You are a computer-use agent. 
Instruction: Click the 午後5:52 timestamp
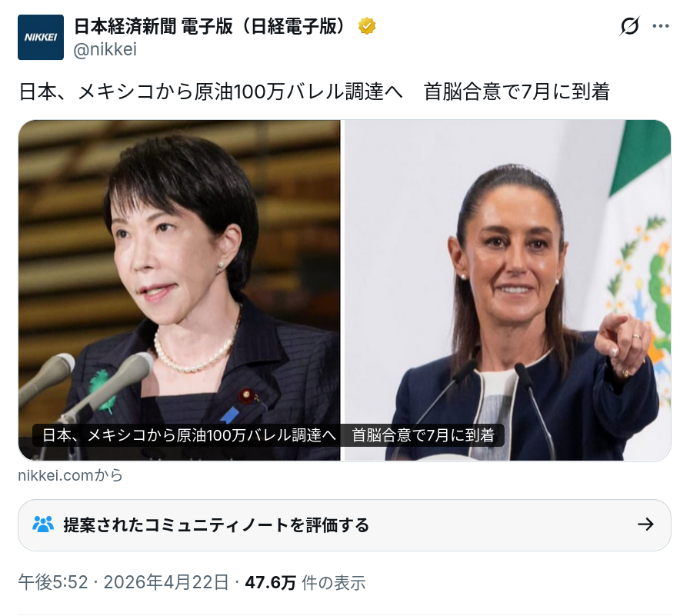click(53, 582)
